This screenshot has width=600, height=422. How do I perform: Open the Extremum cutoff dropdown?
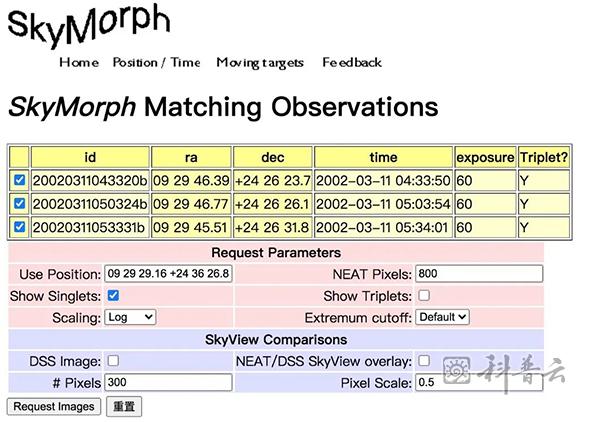tap(442, 317)
